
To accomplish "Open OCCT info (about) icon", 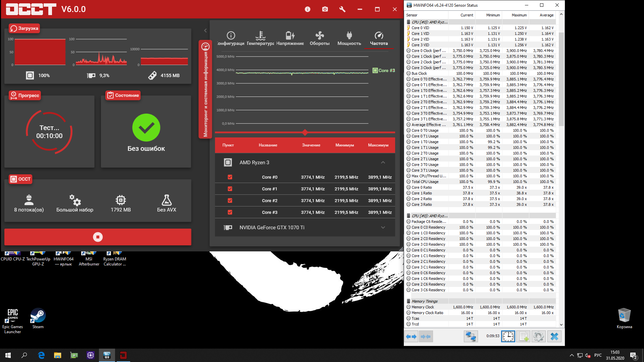I will tap(307, 9).
